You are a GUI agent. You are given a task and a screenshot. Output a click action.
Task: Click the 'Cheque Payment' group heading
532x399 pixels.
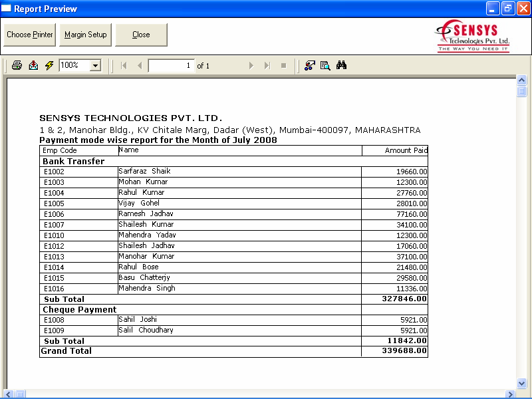pos(80,310)
